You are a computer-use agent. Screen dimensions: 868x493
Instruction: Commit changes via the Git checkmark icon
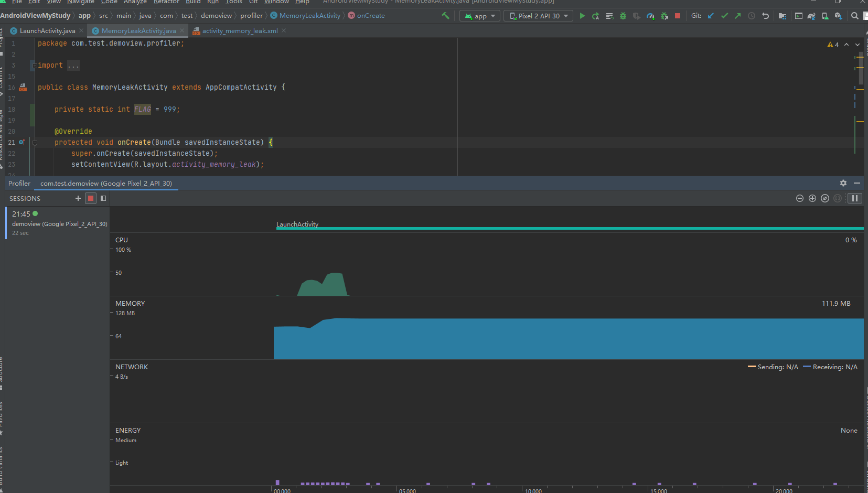click(725, 16)
